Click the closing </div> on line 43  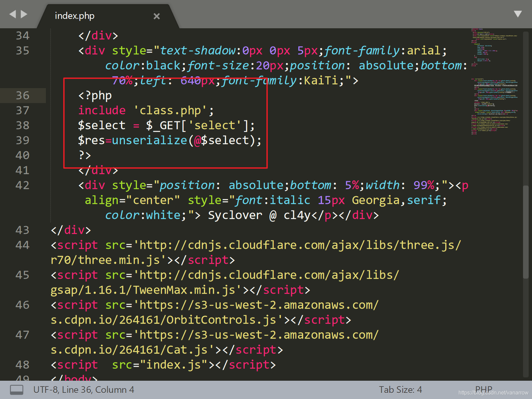[x=70, y=230]
